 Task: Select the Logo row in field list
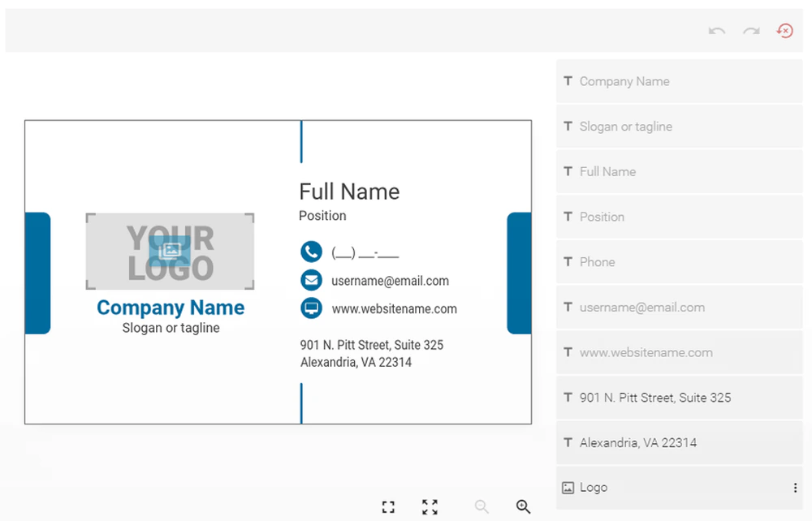point(680,488)
